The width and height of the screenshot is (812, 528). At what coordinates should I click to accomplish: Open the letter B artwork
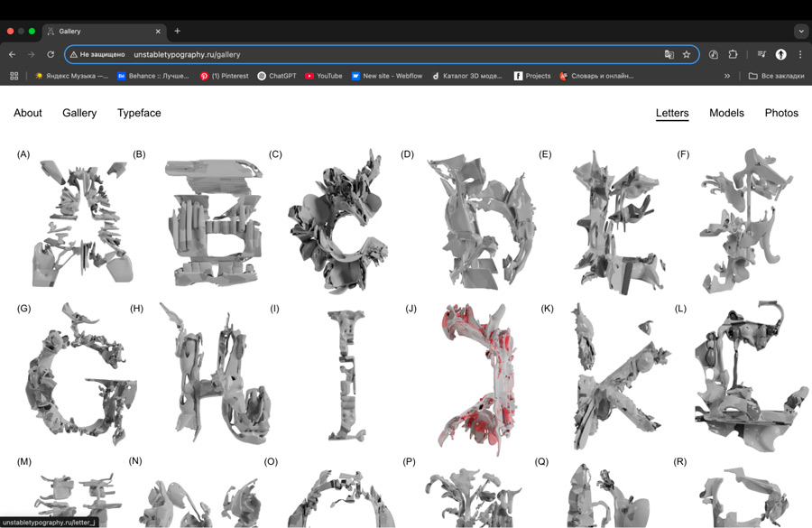click(x=213, y=223)
